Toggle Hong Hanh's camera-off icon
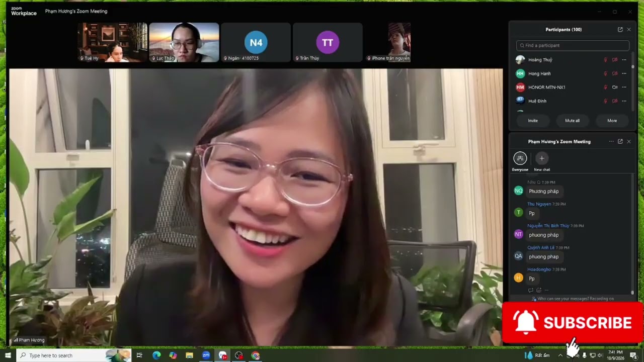Viewport: 644px width, 362px height. pos(615,73)
